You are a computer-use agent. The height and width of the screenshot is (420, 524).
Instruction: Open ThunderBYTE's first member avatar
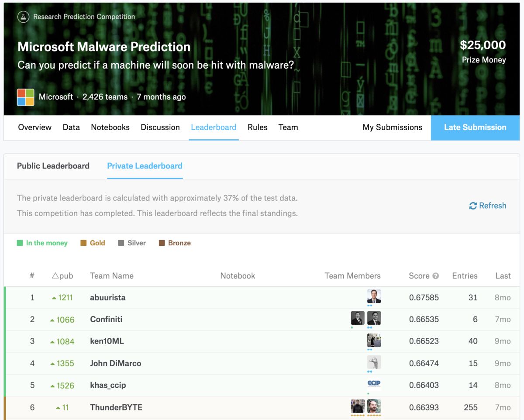tap(358, 406)
